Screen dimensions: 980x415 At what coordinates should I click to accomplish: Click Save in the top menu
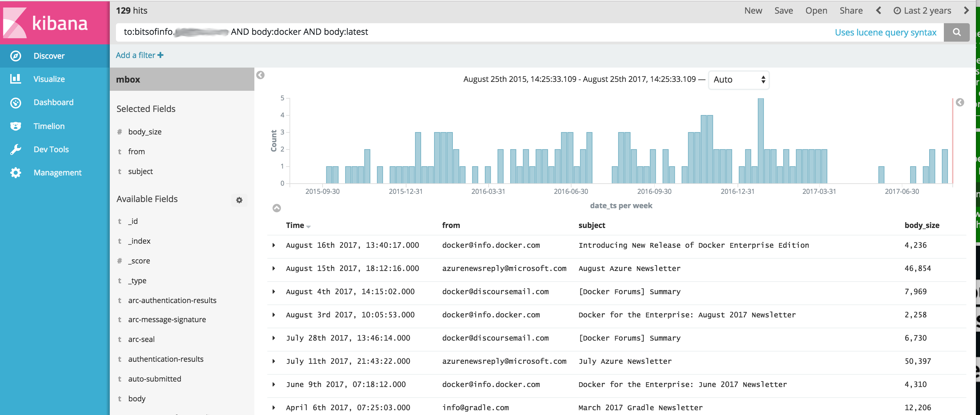(783, 11)
